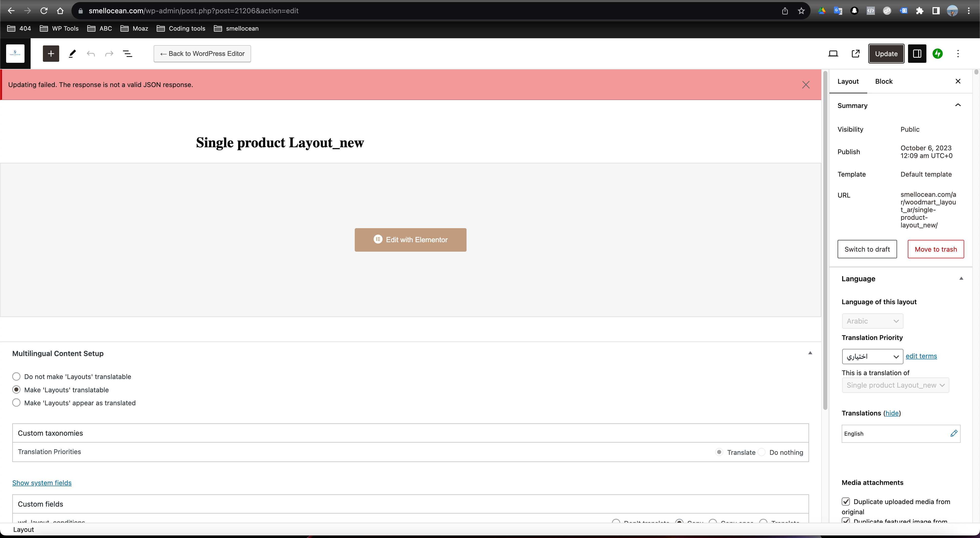
Task: Switch to the Block tab
Action: pyautogui.click(x=884, y=81)
